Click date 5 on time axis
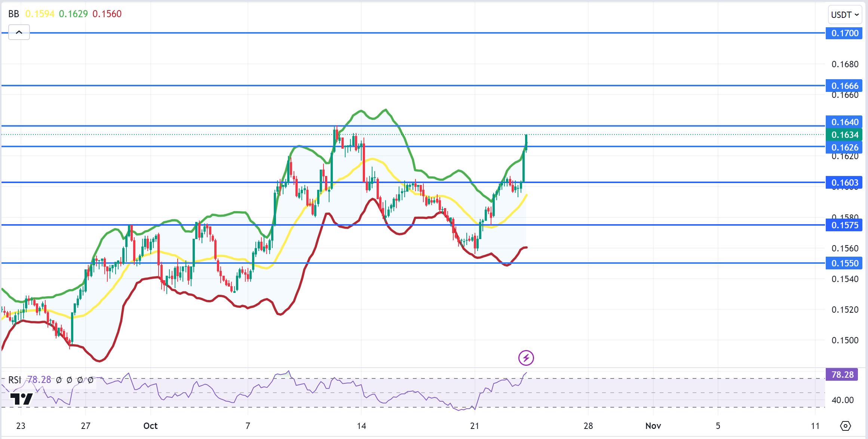Screen dimensions: 868x439 (718, 426)
